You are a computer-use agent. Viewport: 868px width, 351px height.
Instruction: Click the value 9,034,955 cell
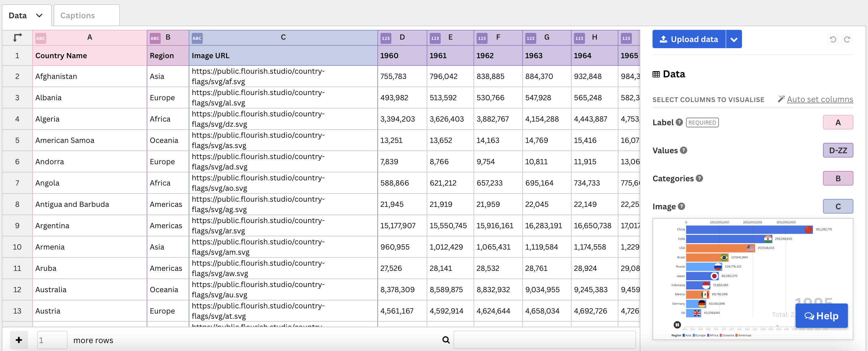point(547,290)
